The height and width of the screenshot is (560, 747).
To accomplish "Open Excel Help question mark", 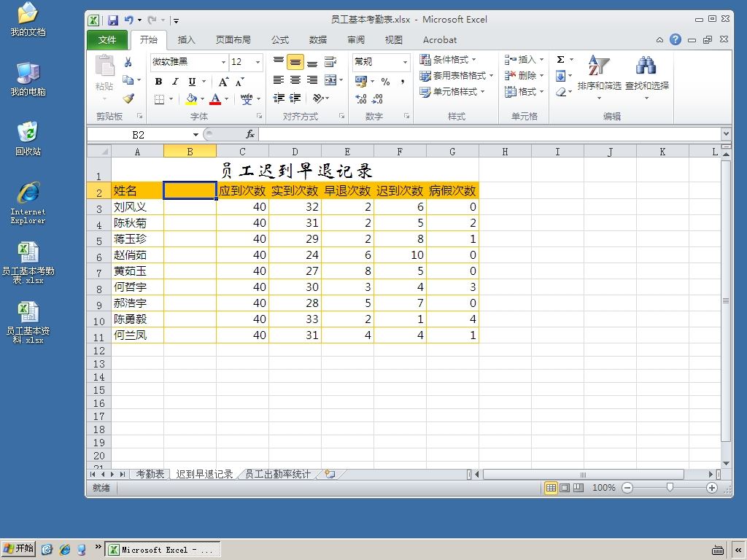I will [x=675, y=39].
